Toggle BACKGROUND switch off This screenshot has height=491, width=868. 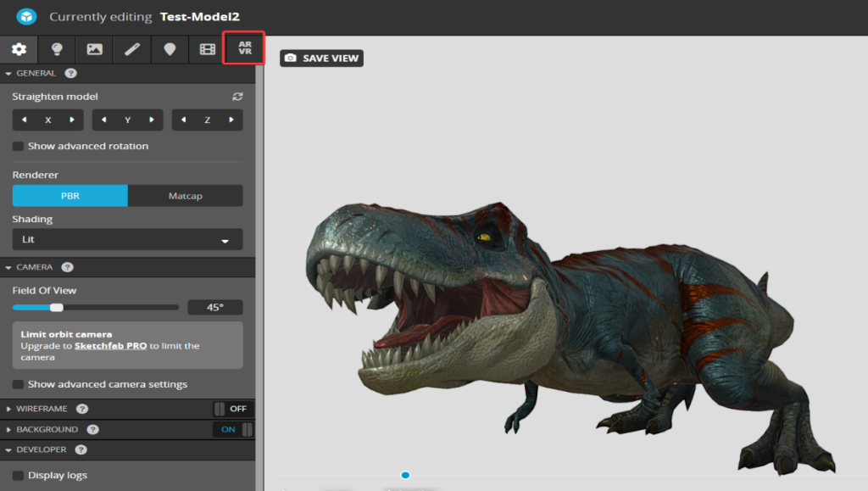click(233, 430)
